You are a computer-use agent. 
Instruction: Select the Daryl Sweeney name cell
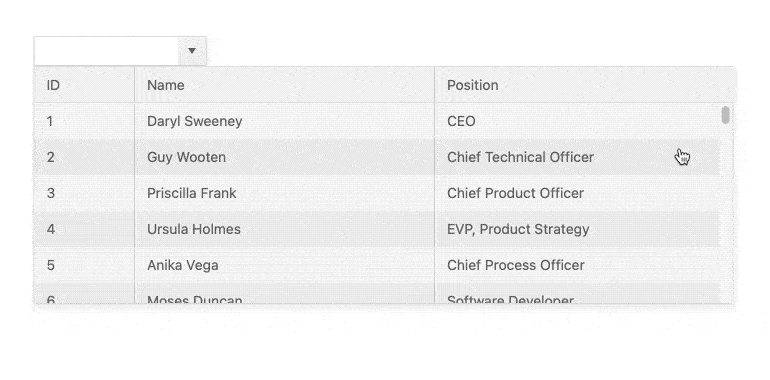[284, 121]
